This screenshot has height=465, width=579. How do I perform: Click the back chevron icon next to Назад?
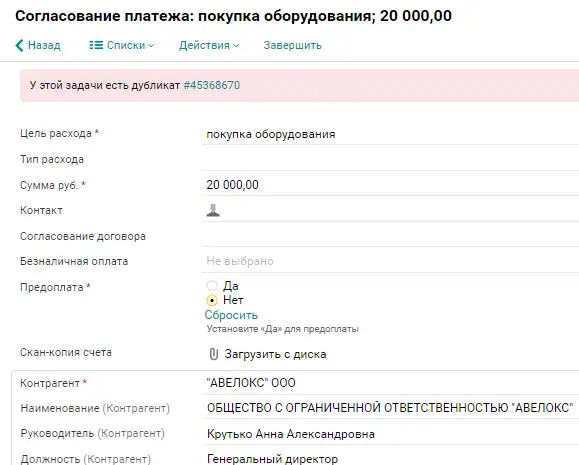pos(19,45)
